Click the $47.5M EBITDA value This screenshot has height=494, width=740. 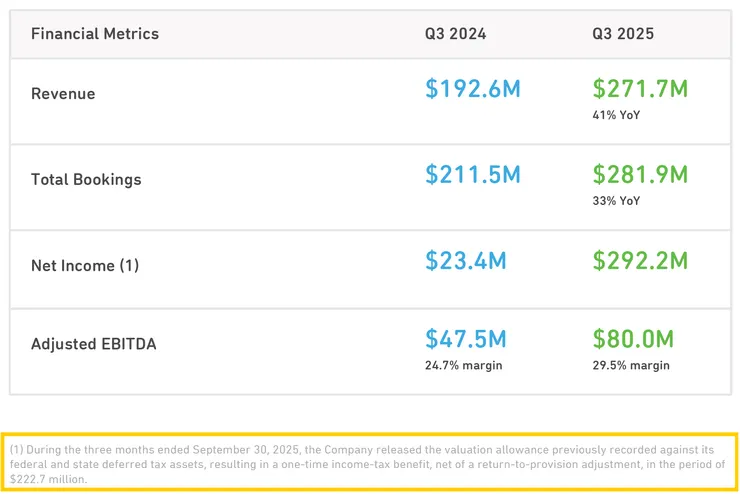click(x=466, y=338)
